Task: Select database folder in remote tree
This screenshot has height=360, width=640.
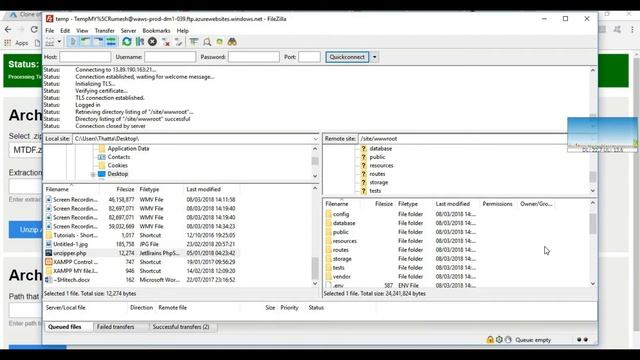Action: (380, 149)
